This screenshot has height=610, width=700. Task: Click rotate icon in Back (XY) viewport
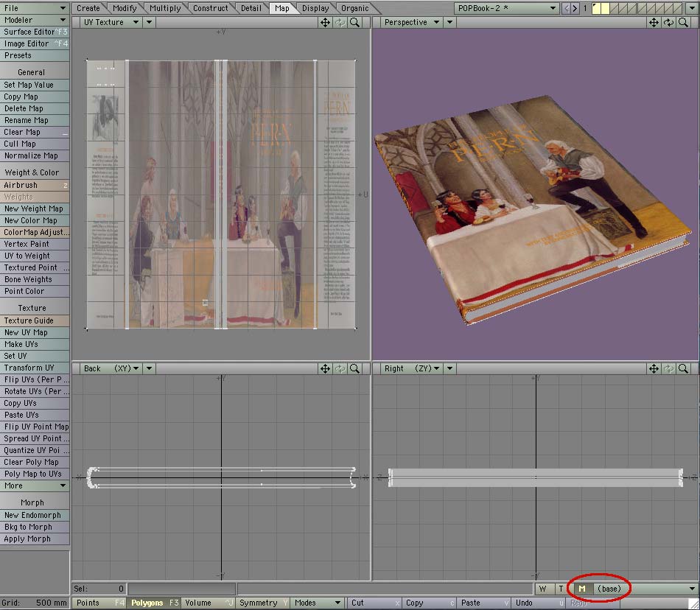coord(340,368)
